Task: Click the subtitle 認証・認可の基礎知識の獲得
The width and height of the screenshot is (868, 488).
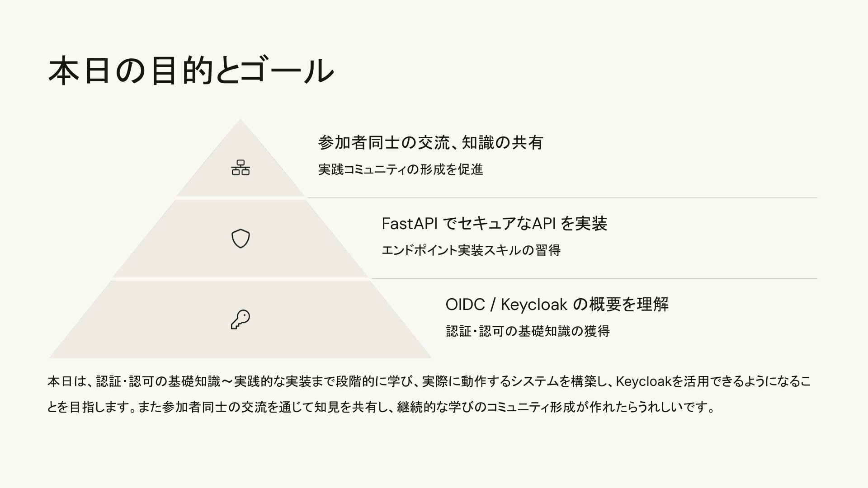Action: (x=528, y=331)
